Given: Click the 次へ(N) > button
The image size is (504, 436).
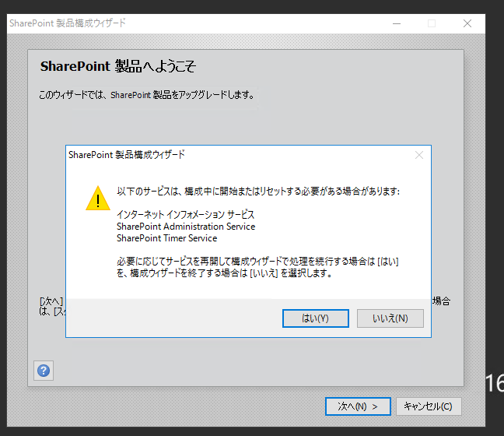Looking at the screenshot, I should point(358,406).
